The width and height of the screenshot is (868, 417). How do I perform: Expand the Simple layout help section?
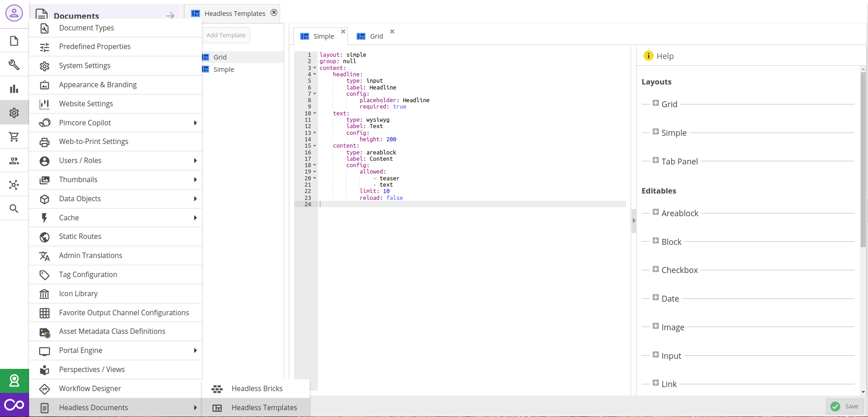(656, 132)
